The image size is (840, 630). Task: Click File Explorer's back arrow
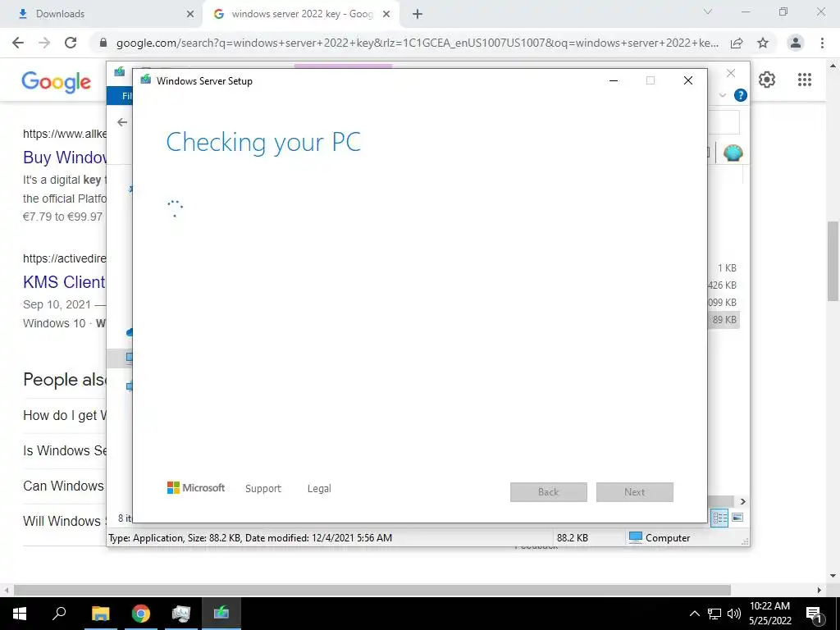122,122
